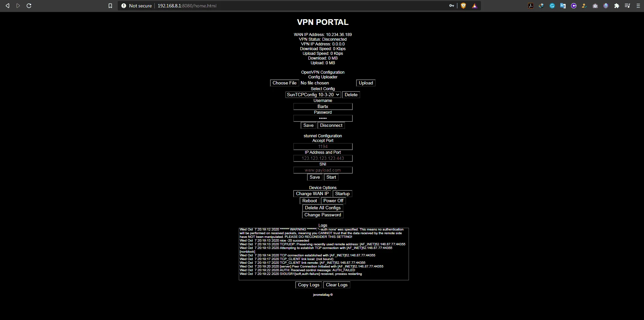Image resolution: width=644 pixels, height=320 pixels.
Task: Reload the VPN portal page
Action: [x=29, y=6]
